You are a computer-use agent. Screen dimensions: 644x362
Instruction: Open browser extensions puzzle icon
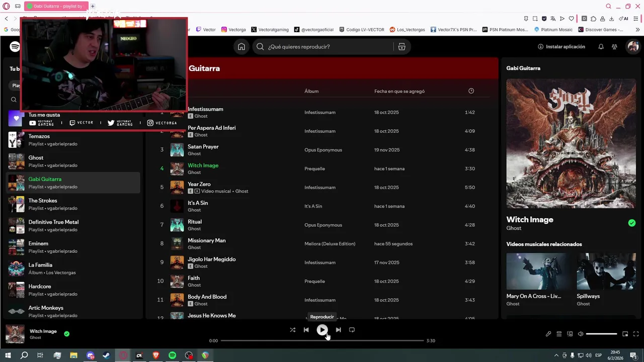(593, 19)
